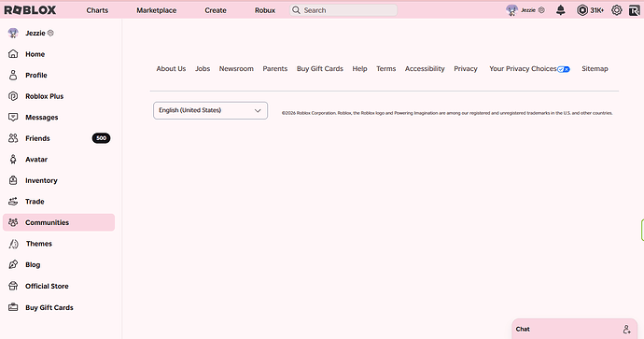The width and height of the screenshot is (644, 339).
Task: Click the Inventory backpack icon
Action: 13,180
